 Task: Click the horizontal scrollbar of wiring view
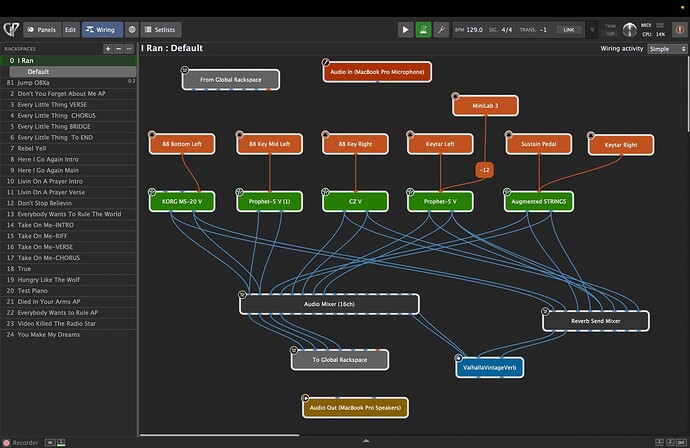219,435
